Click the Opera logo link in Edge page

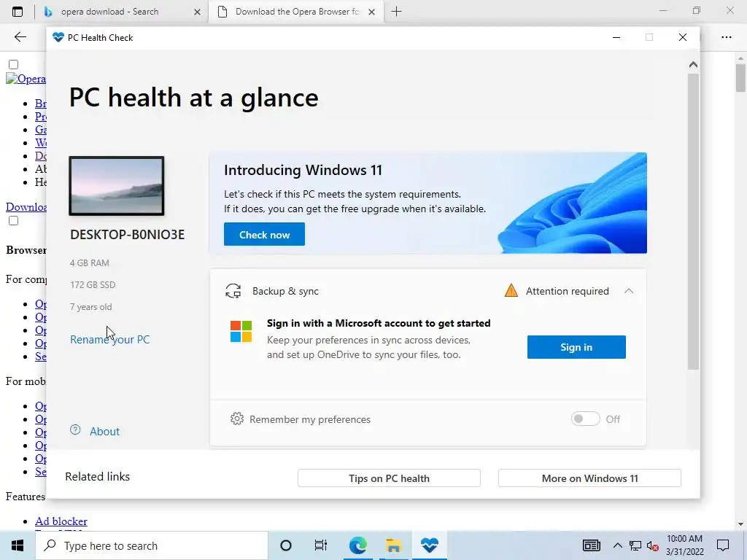pyautogui.click(x=26, y=79)
